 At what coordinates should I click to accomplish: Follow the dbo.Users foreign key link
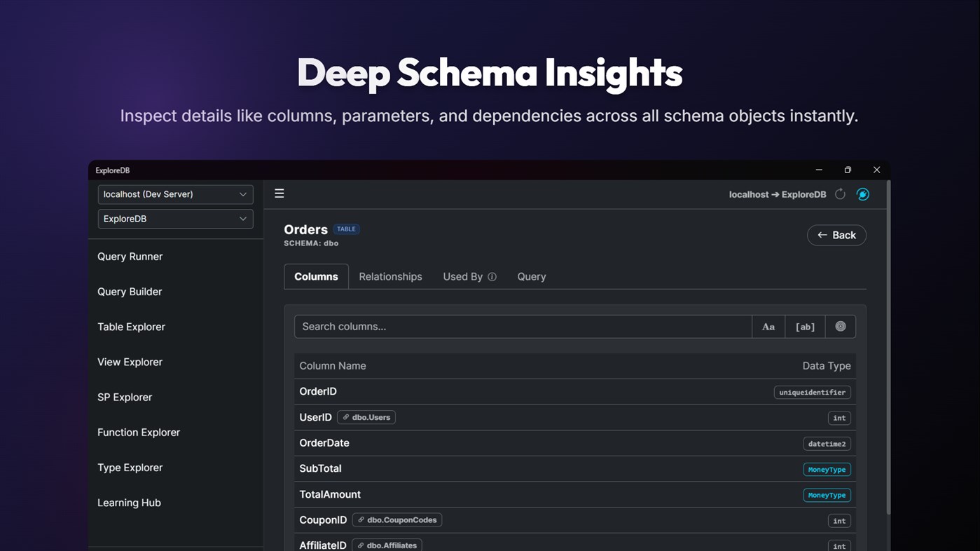coord(366,417)
